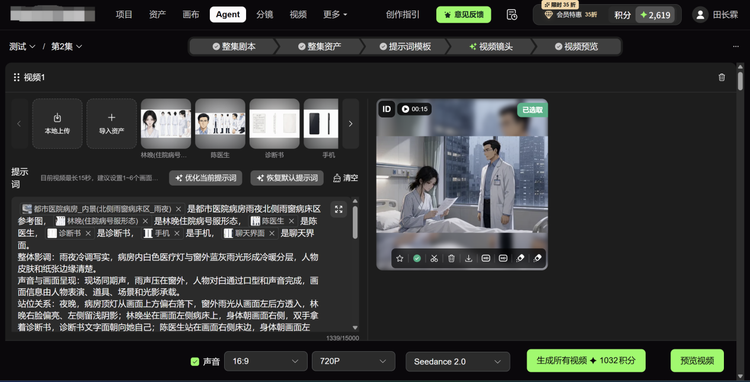Play the 00:15 video preview
Viewport: 750px width, 382px height.
414,109
